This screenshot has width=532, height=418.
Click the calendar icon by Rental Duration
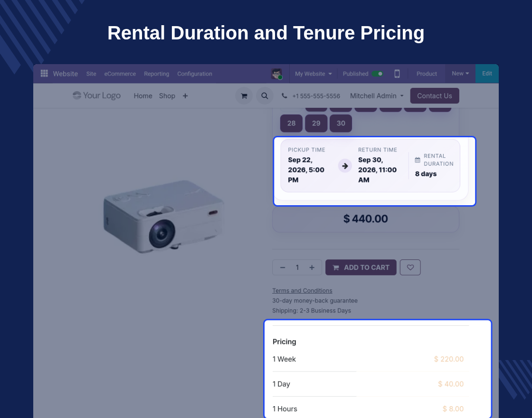tap(418, 160)
